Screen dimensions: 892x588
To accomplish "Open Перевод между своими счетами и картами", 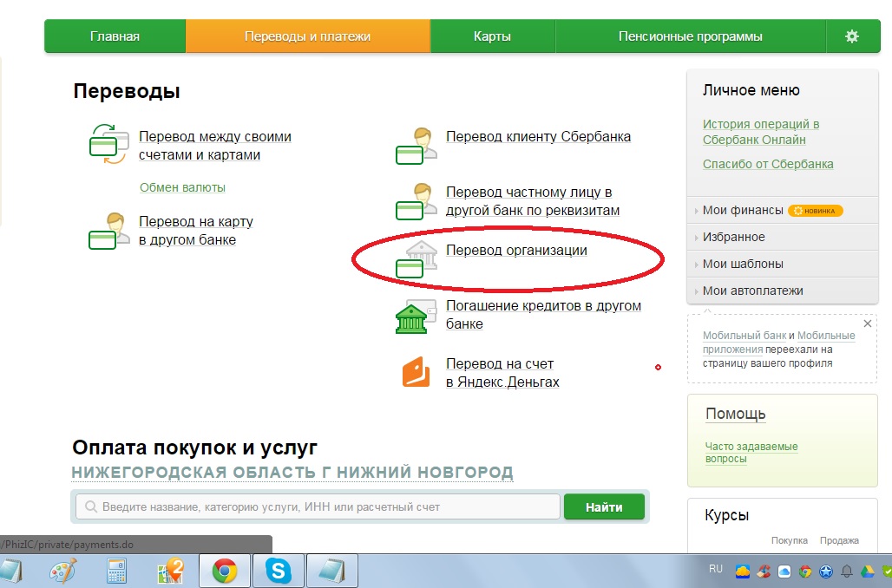I will point(215,146).
